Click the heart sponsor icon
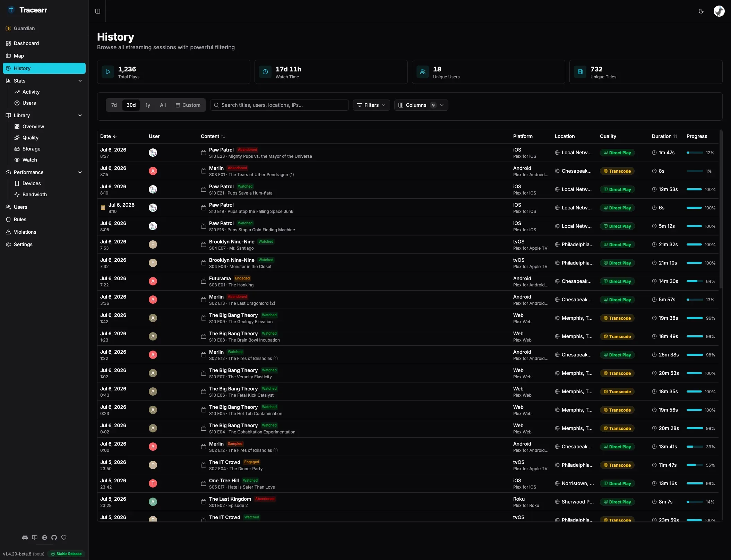731x560 pixels. tap(64, 537)
